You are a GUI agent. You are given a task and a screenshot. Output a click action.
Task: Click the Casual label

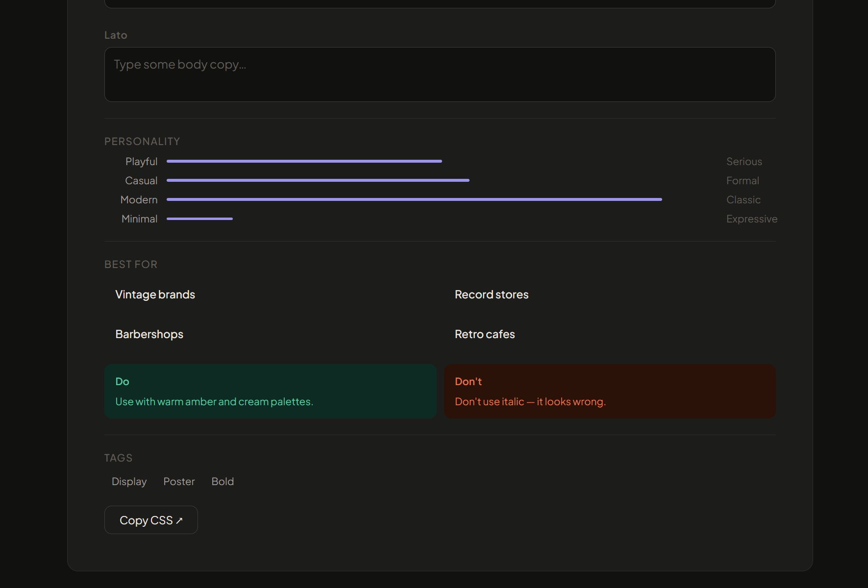141,181
